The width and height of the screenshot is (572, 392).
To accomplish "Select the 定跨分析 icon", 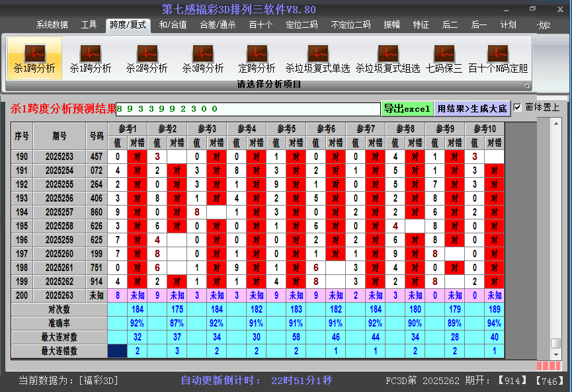I will [257, 58].
